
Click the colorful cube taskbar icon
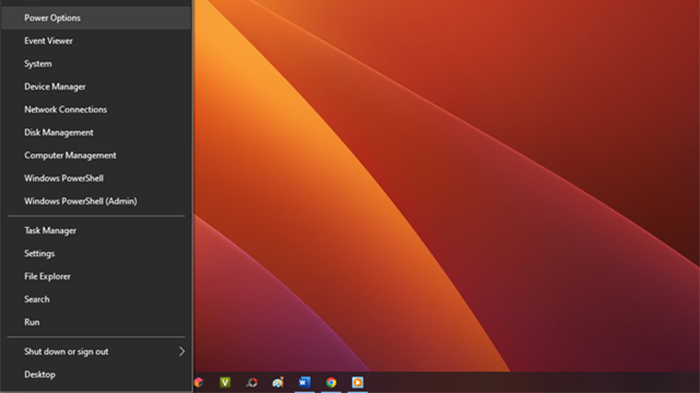tap(199, 382)
